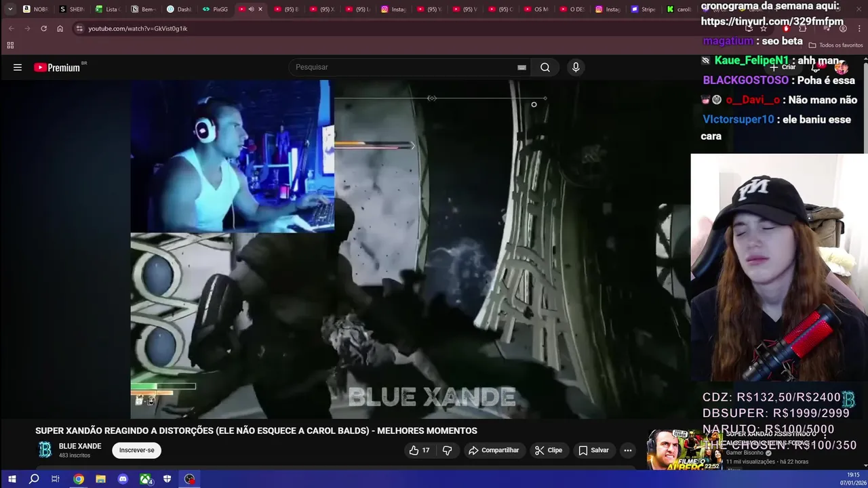Start voice search with the microphone

point(576,67)
